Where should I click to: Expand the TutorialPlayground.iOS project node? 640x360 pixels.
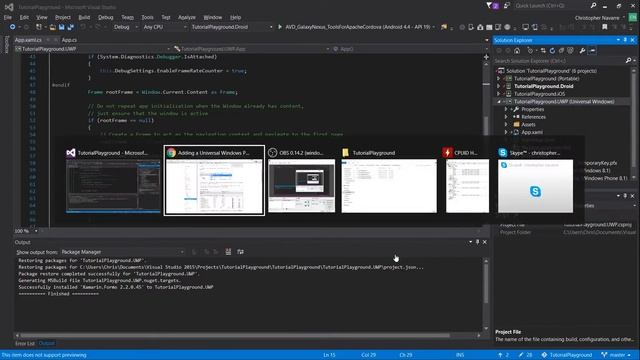coord(498,94)
